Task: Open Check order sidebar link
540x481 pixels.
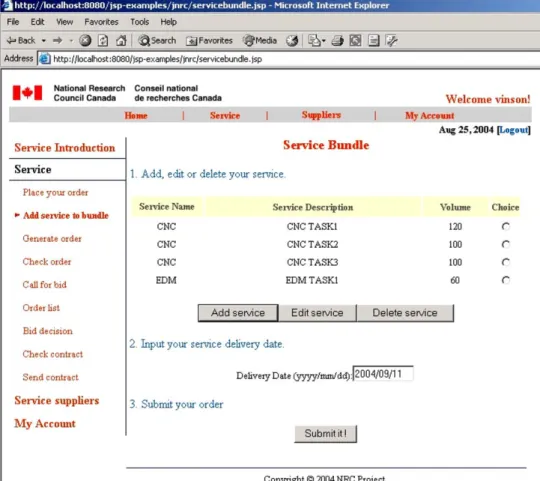Action: (x=47, y=262)
